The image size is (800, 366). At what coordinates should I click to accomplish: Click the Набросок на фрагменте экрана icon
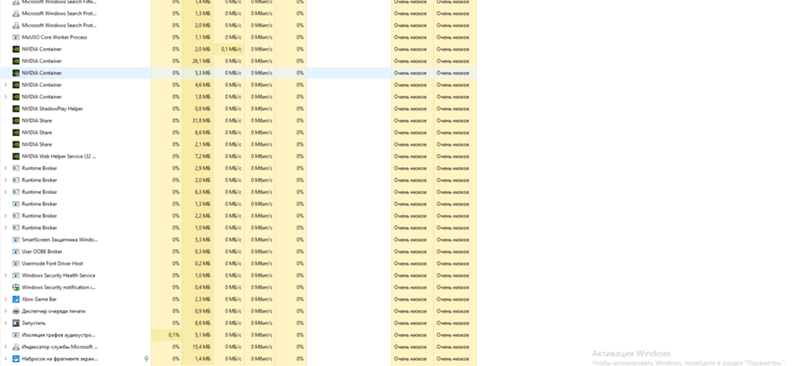click(16, 359)
